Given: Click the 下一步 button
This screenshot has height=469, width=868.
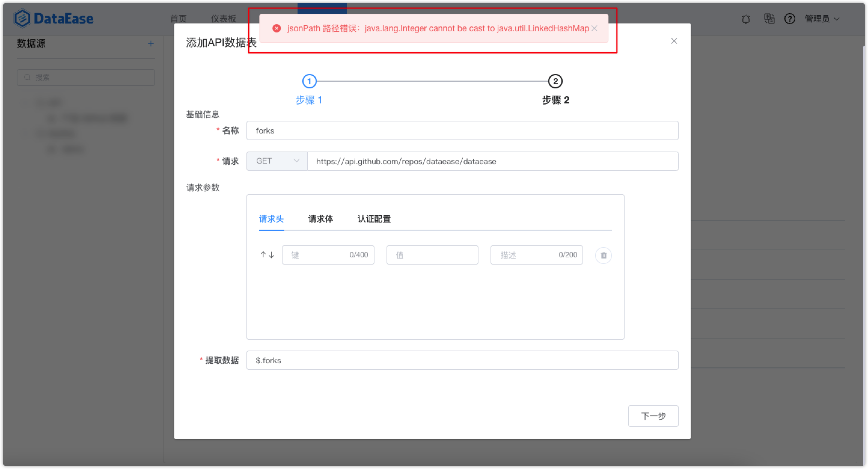Looking at the screenshot, I should coord(653,416).
